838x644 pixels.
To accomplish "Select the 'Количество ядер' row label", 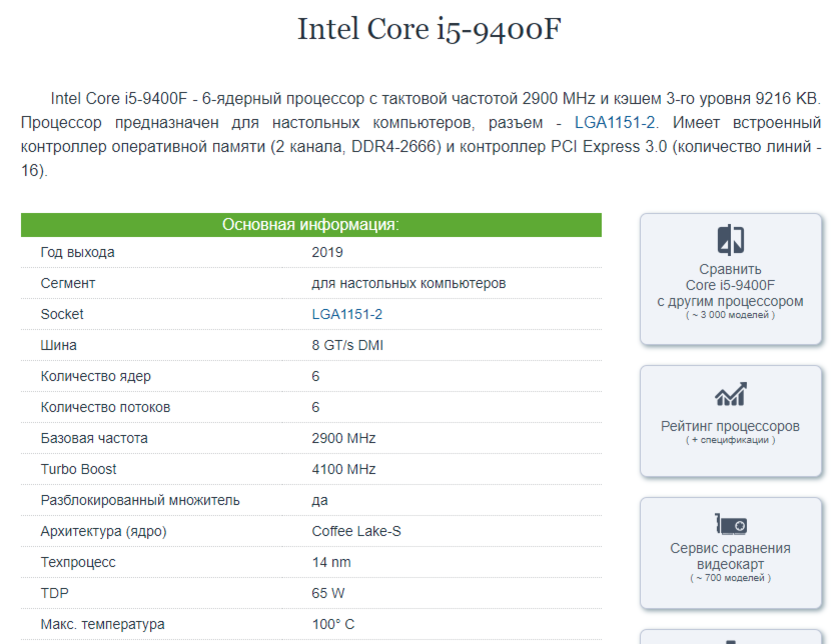I will [x=96, y=376].
